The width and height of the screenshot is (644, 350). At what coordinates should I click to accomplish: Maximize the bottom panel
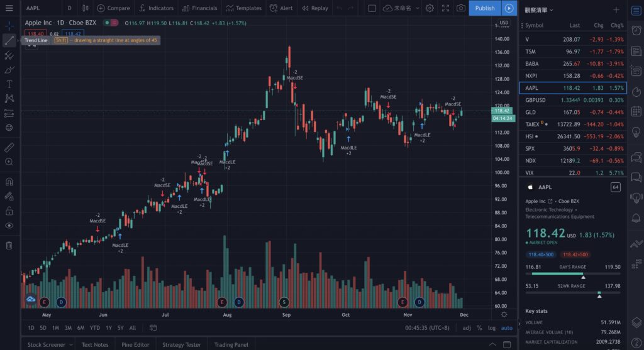click(x=507, y=344)
